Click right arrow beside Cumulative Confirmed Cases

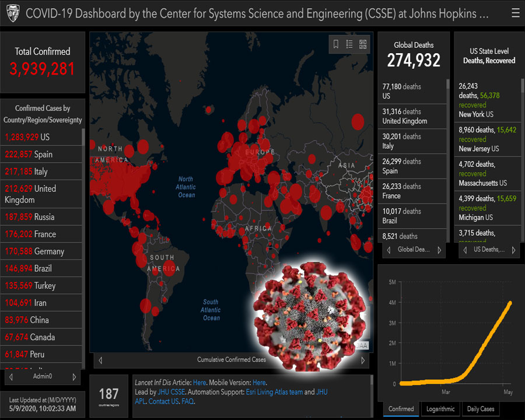[363, 360]
